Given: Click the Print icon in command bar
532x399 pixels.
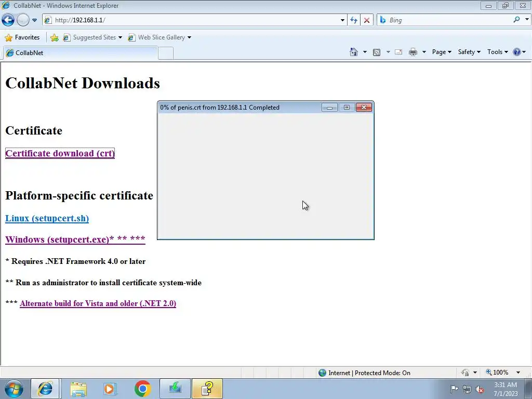Looking at the screenshot, I should point(413,52).
